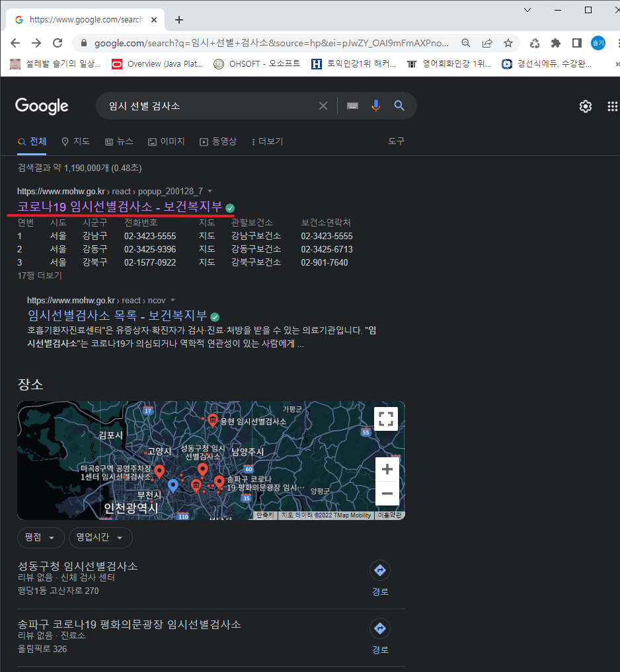The image size is (620, 672).
Task: Open Google quick settings gear
Action: tap(586, 106)
